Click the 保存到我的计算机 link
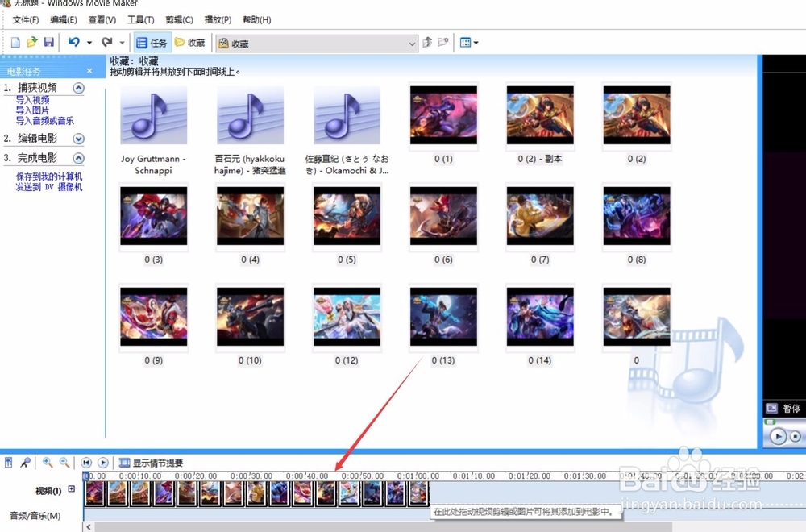The height and width of the screenshot is (532, 806). pyautogui.click(x=49, y=177)
